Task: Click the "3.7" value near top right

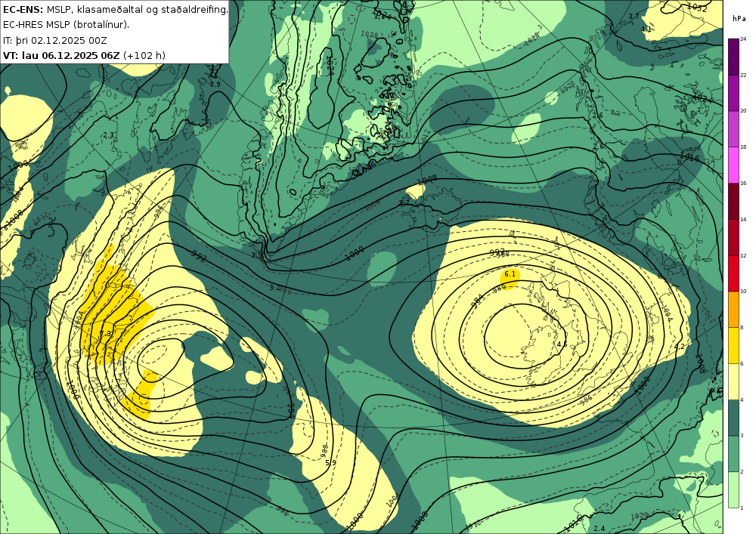Action: pyautogui.click(x=634, y=17)
